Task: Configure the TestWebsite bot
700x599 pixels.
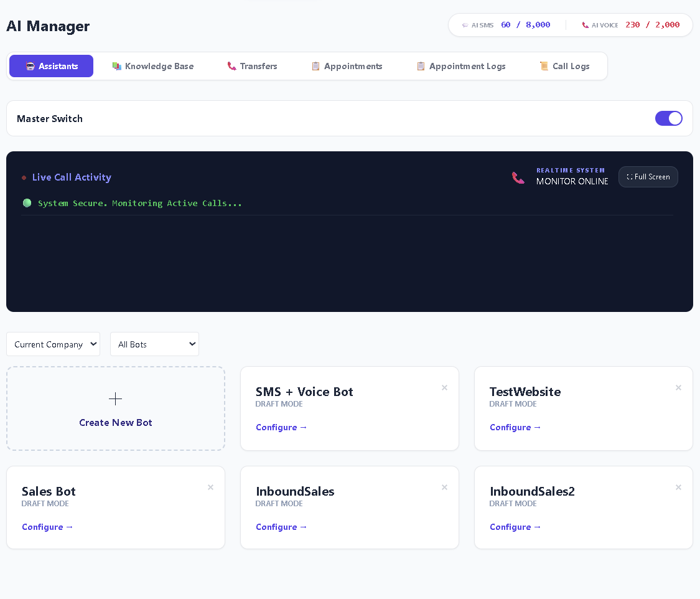Action: pyautogui.click(x=515, y=428)
